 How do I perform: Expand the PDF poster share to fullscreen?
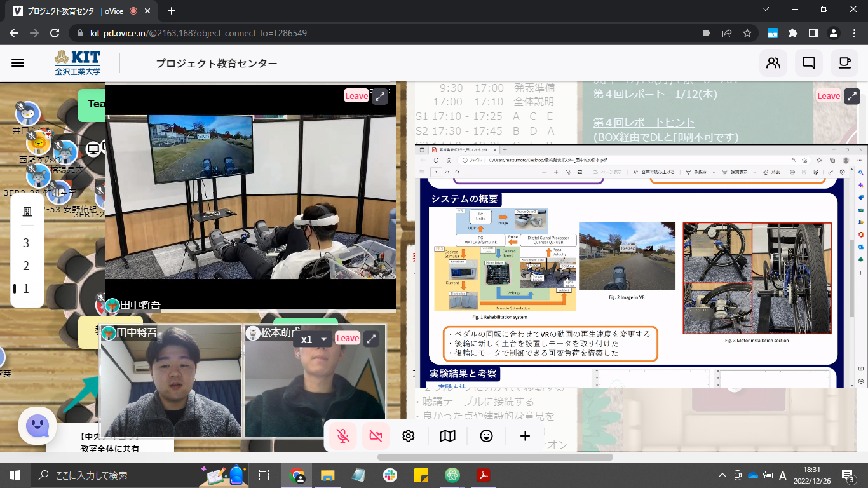point(852,96)
